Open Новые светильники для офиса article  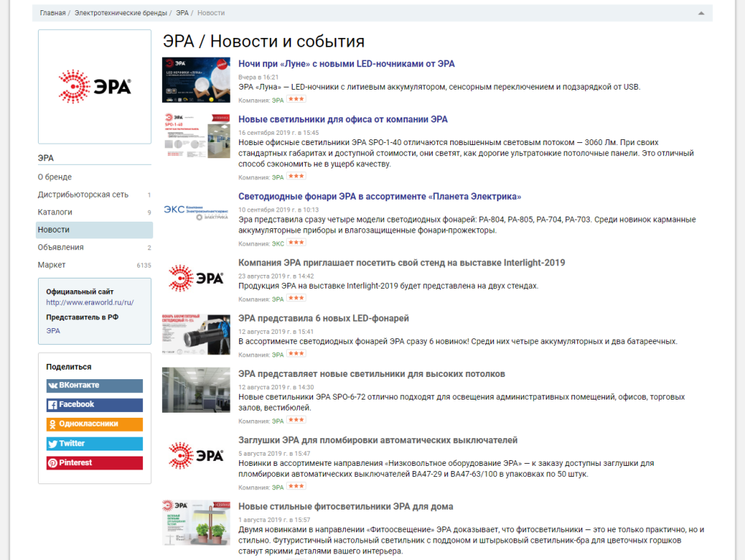pyautogui.click(x=343, y=120)
